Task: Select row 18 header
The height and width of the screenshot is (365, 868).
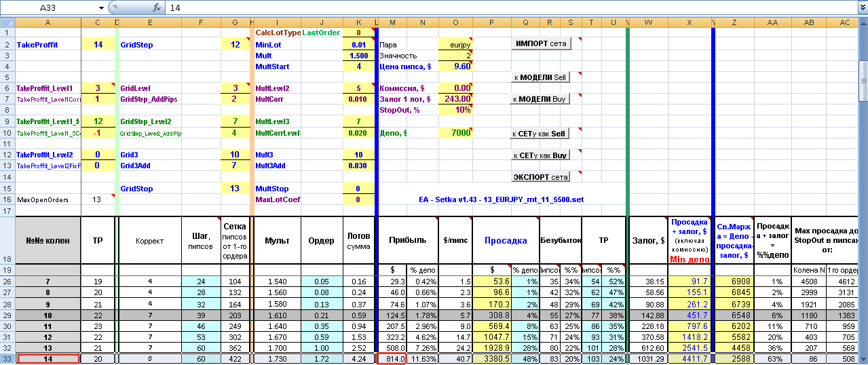Action: click(x=7, y=240)
